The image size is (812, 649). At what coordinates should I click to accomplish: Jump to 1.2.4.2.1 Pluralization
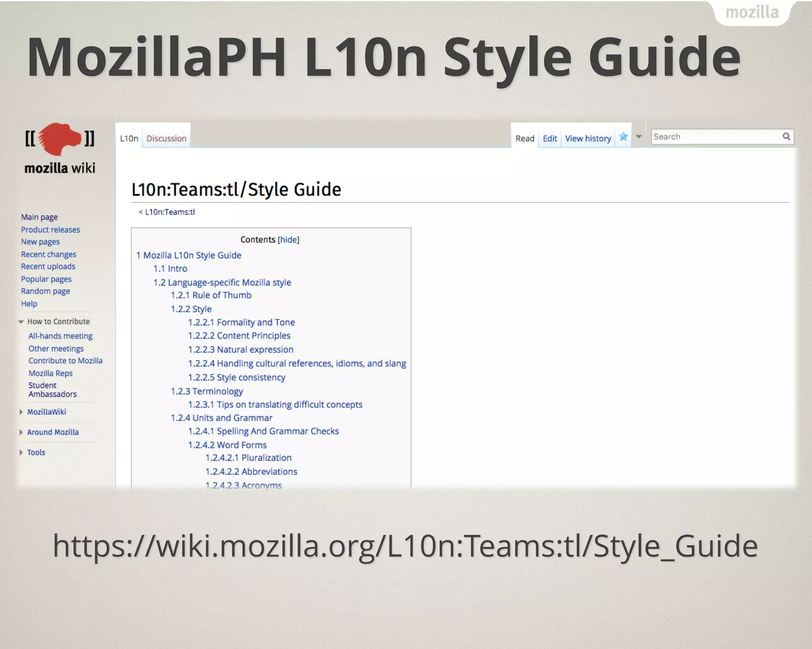248,458
